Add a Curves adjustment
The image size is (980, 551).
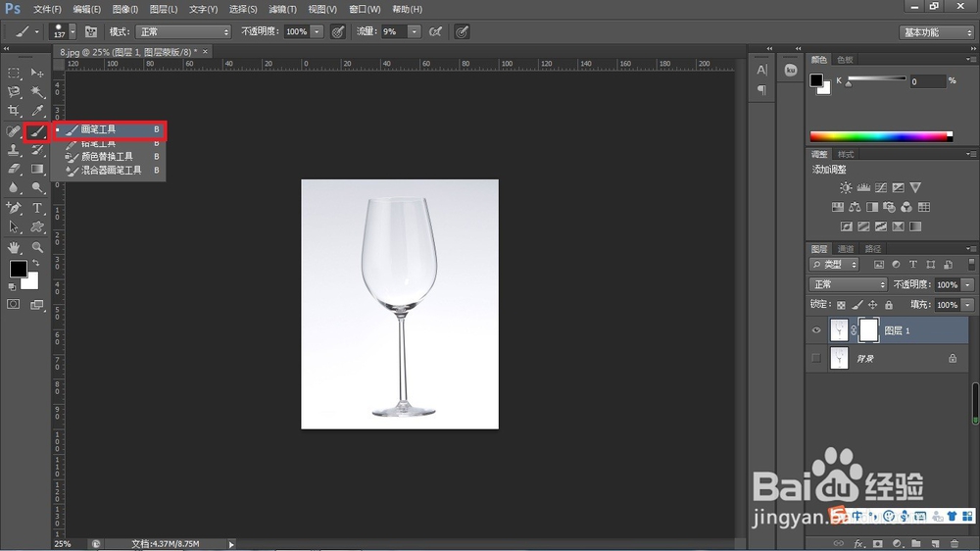pyautogui.click(x=881, y=187)
